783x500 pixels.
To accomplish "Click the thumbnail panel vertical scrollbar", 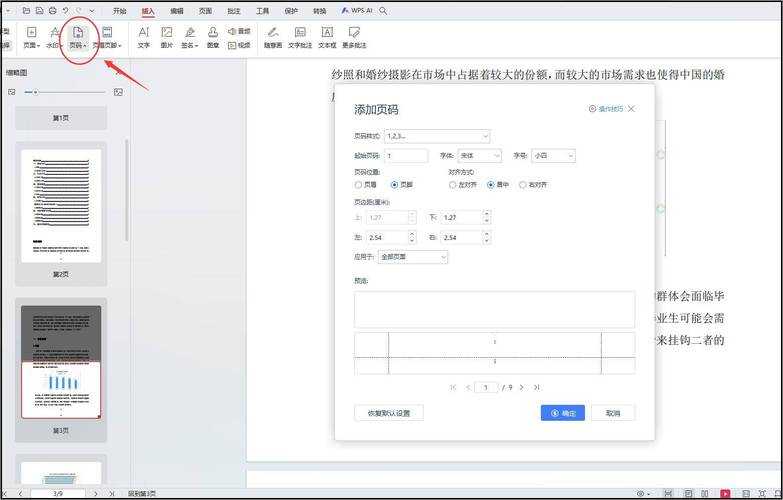I will 127,190.
